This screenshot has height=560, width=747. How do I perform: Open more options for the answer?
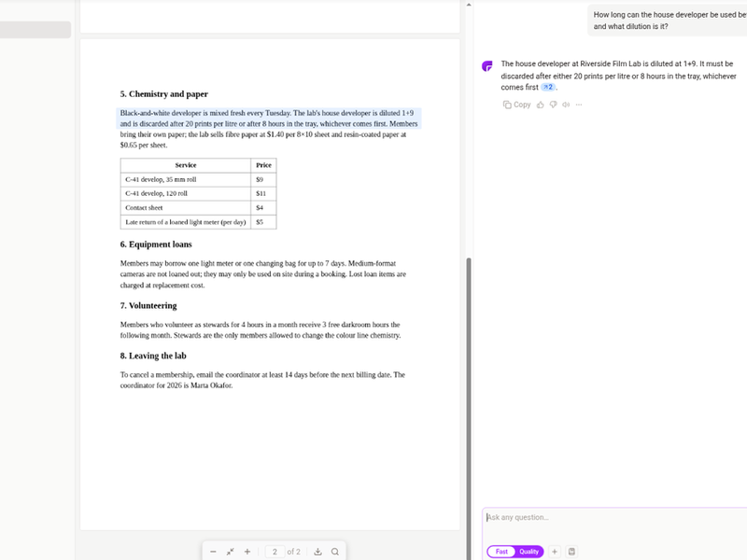point(579,105)
